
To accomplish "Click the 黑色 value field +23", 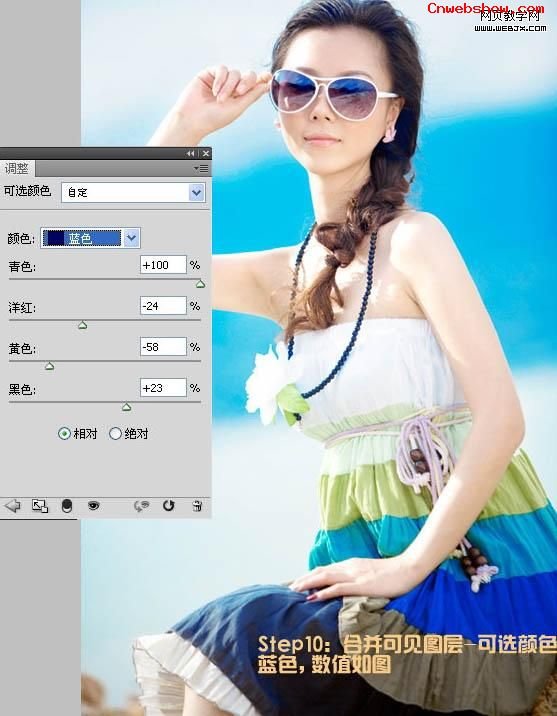I will [x=163, y=388].
